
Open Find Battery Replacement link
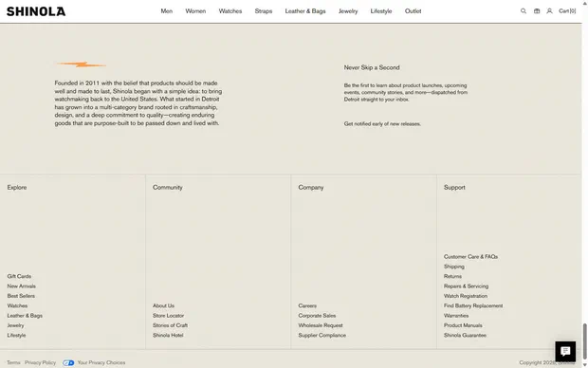click(473, 305)
